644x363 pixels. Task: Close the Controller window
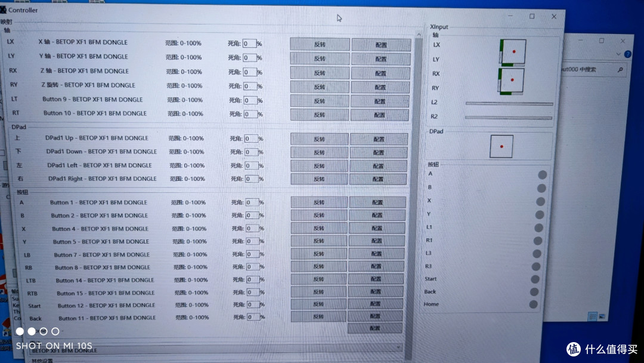[553, 17]
